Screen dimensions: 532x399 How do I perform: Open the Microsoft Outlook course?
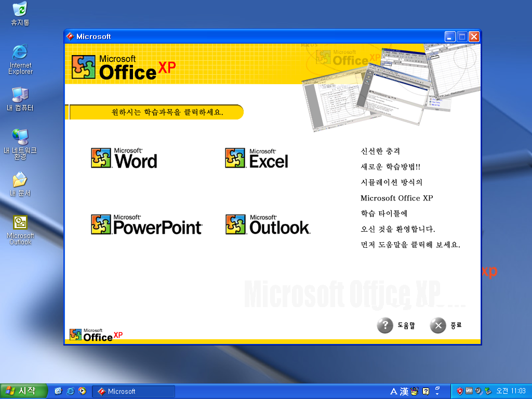(268, 224)
